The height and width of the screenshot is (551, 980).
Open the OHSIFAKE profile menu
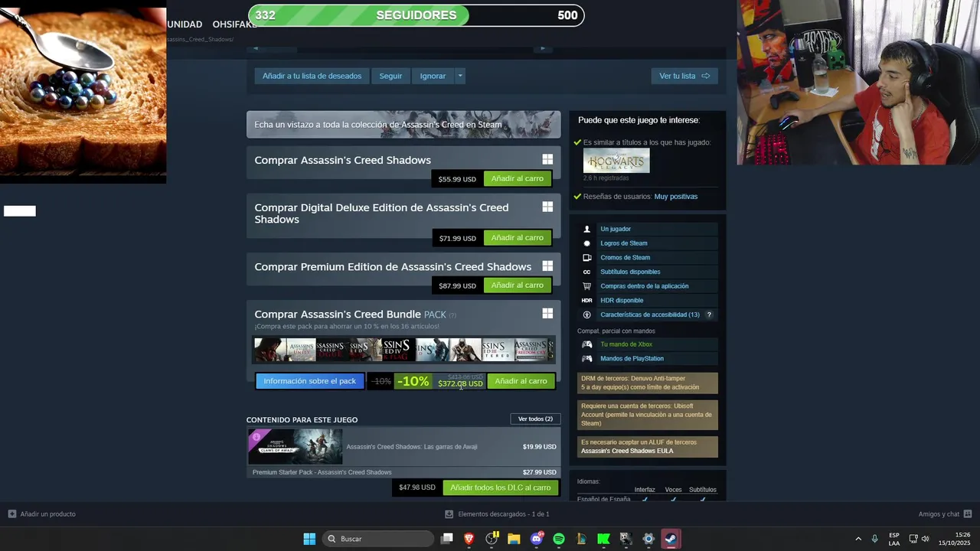click(x=234, y=24)
